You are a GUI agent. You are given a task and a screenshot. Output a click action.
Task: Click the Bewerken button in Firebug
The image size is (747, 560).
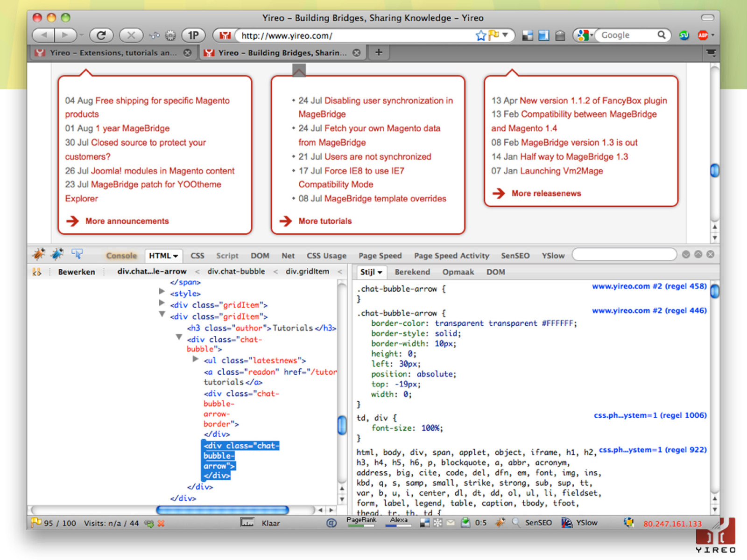tap(77, 272)
